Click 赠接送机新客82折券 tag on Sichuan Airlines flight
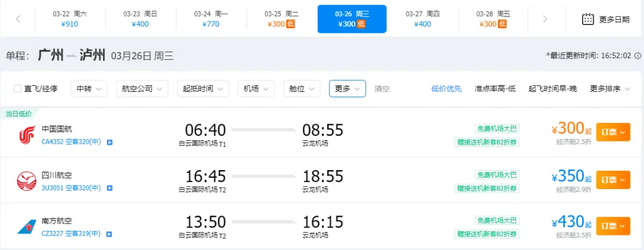 tap(487, 189)
